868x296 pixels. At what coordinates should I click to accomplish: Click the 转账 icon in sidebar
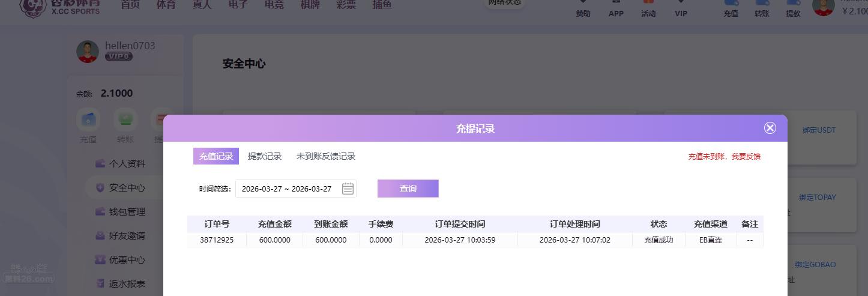(125, 119)
